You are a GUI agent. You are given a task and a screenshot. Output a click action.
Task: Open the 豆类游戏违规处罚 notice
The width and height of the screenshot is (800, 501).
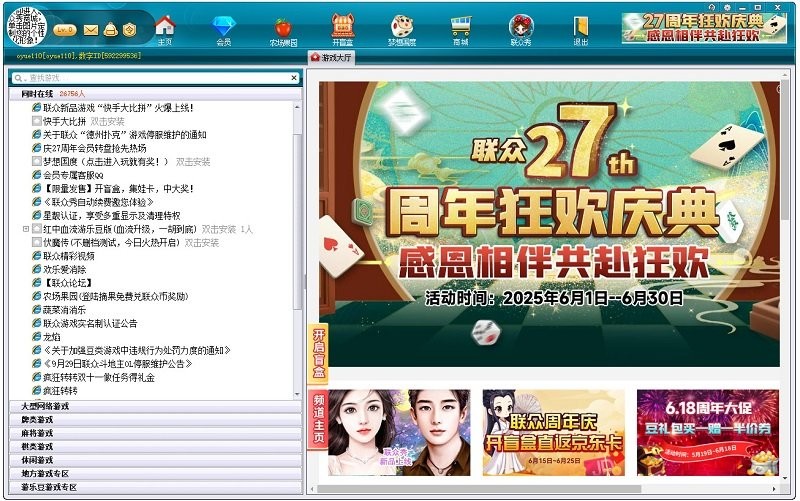(132, 350)
